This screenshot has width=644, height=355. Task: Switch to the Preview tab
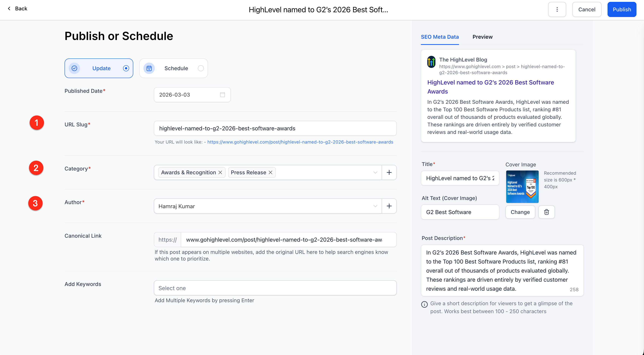click(482, 37)
